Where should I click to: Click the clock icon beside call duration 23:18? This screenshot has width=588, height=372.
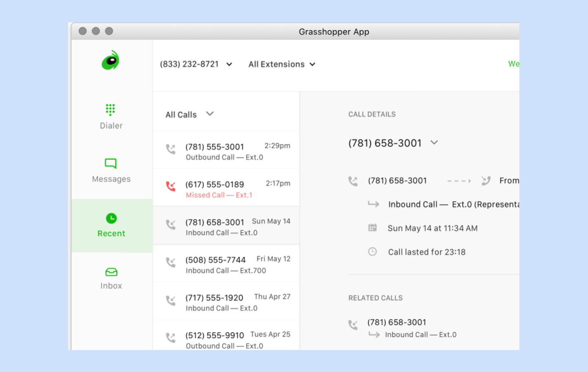pyautogui.click(x=372, y=252)
